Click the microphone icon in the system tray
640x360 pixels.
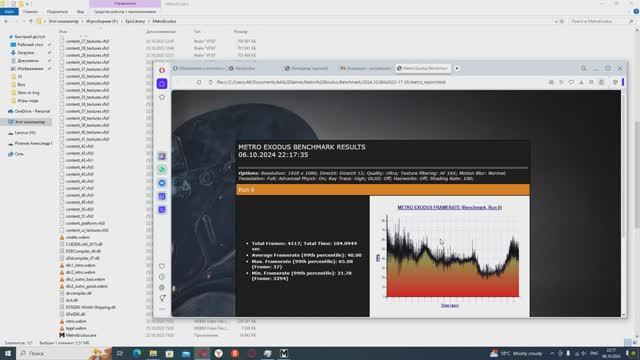pos(568,353)
